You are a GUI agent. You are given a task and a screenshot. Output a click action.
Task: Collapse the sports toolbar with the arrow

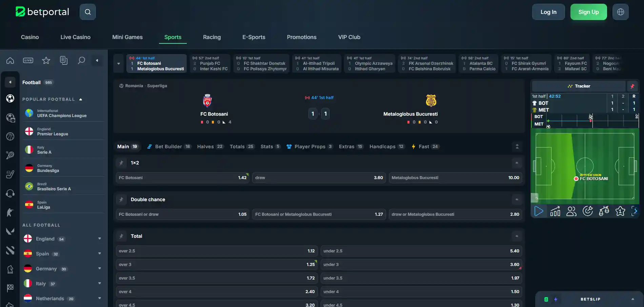click(x=97, y=60)
